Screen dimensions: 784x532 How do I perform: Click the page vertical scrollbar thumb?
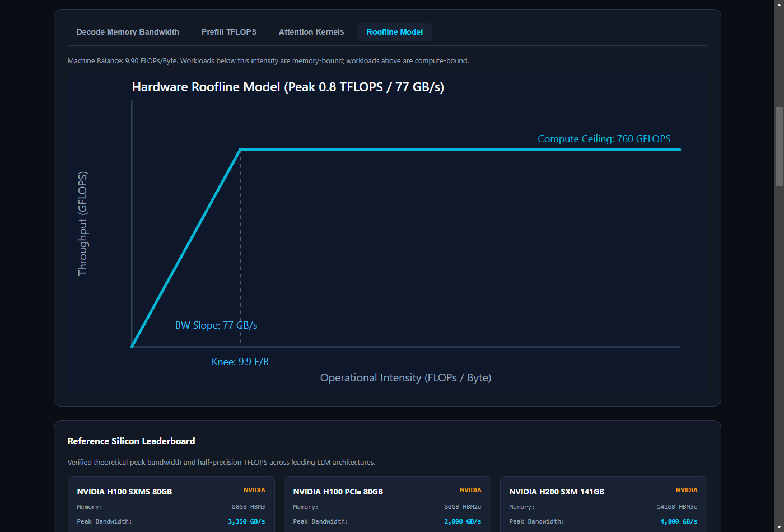[x=779, y=147]
